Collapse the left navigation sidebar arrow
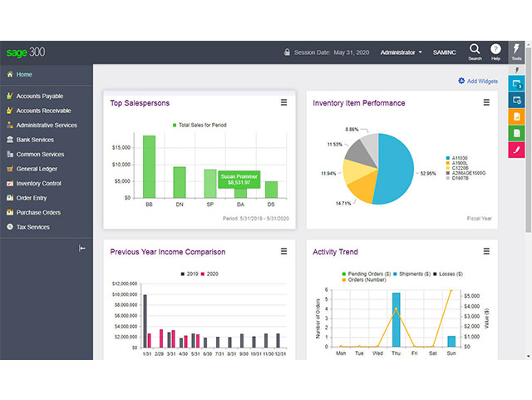Viewport: 532px width, 400px height. pos(81,248)
